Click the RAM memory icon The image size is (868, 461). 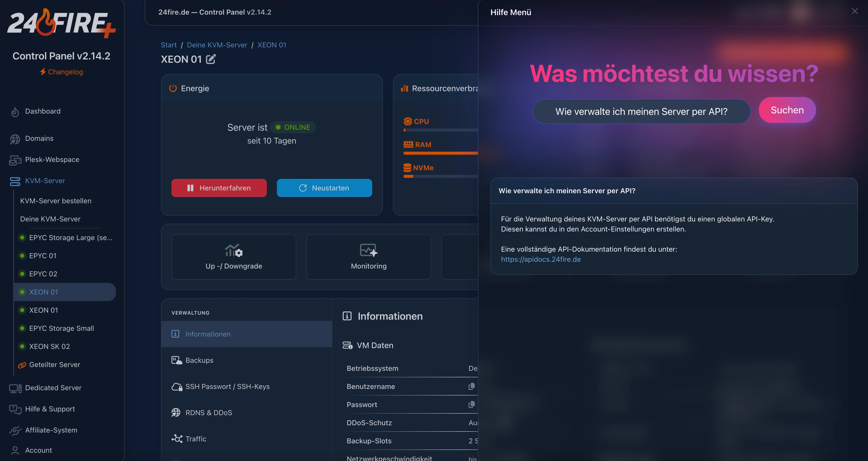coord(408,144)
